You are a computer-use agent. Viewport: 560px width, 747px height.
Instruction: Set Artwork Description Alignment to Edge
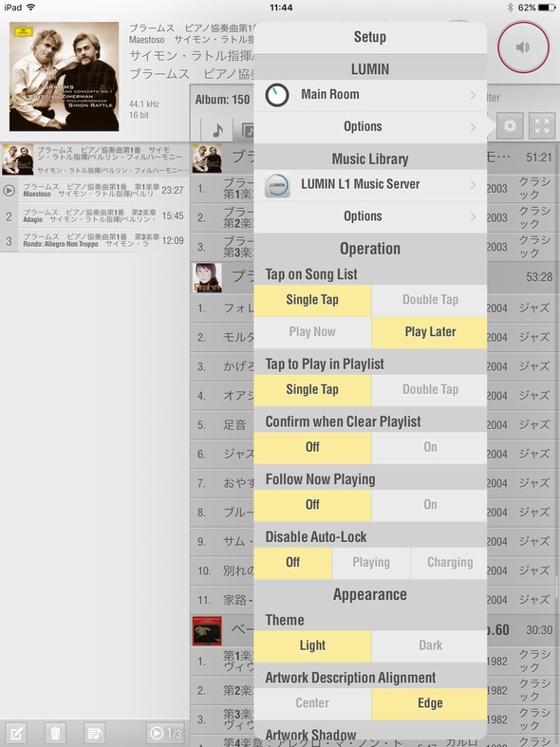(430, 703)
